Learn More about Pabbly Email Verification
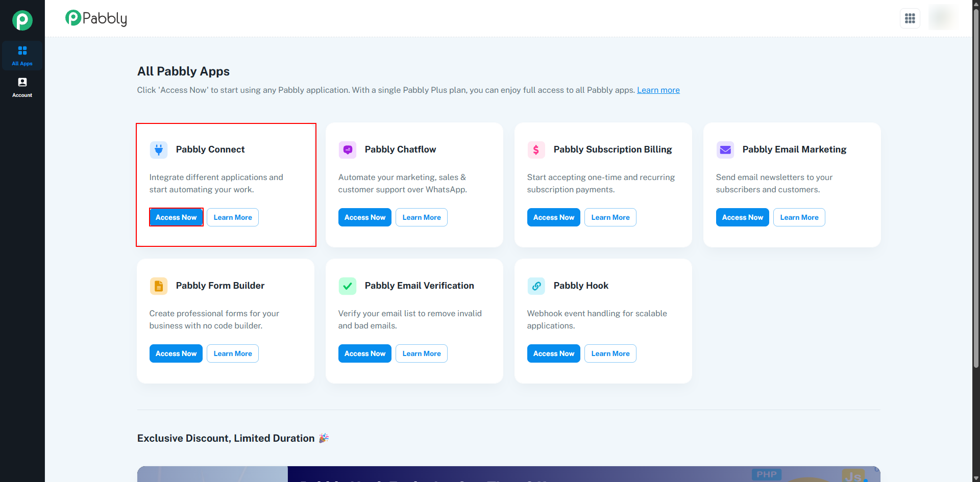This screenshot has width=980, height=482. [422, 353]
